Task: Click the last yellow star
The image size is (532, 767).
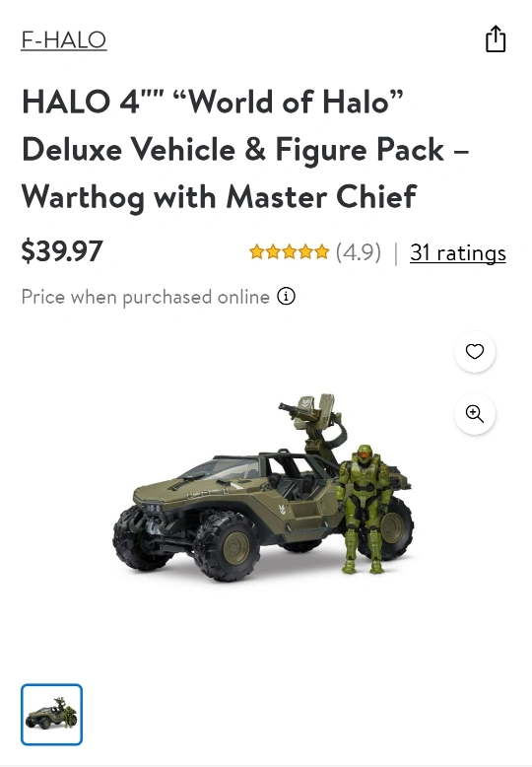Action: click(322, 252)
